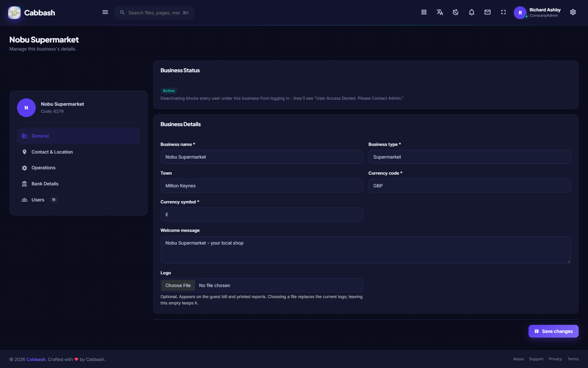Click the N business avatar circle
588x368 pixels.
click(x=26, y=108)
